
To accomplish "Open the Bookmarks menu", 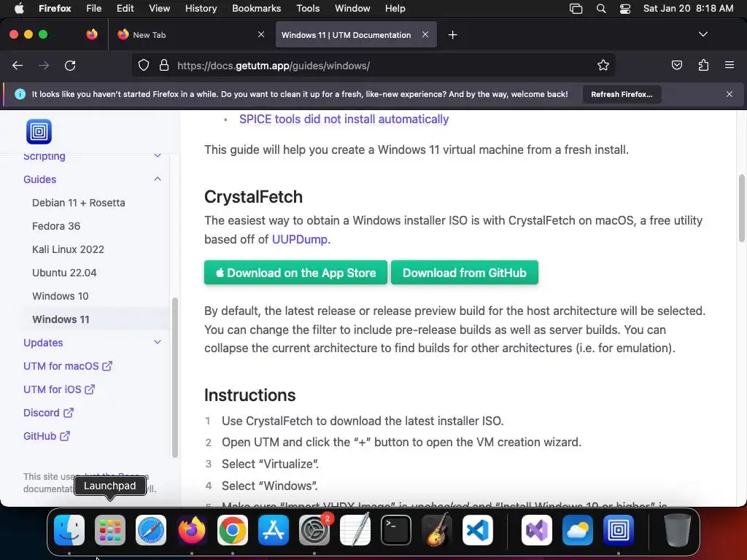I will click(x=256, y=8).
